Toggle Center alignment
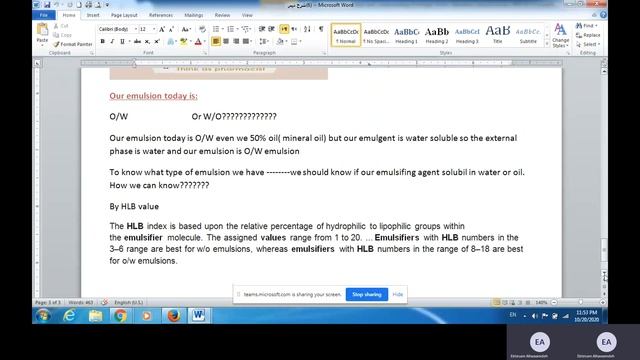Screen dimensions: 640x360 click(226, 41)
